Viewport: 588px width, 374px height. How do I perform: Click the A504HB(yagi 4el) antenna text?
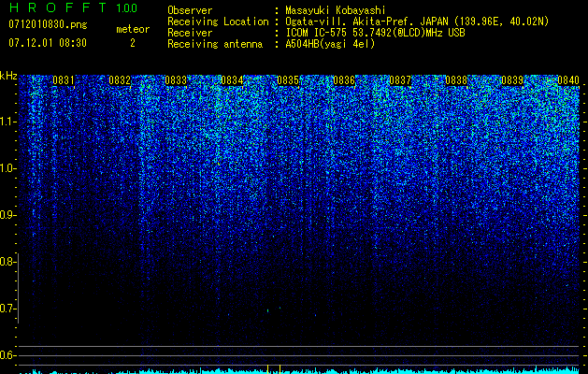click(330, 44)
